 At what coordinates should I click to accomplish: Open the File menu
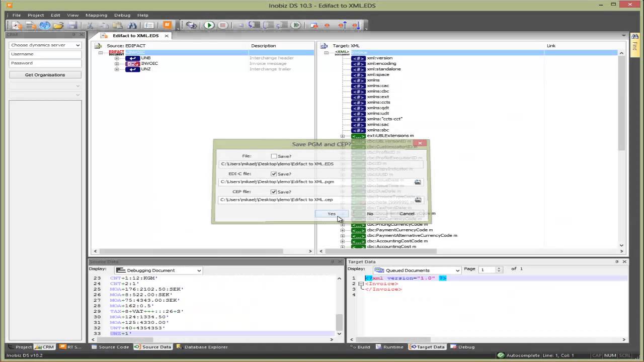pyautogui.click(x=17, y=15)
